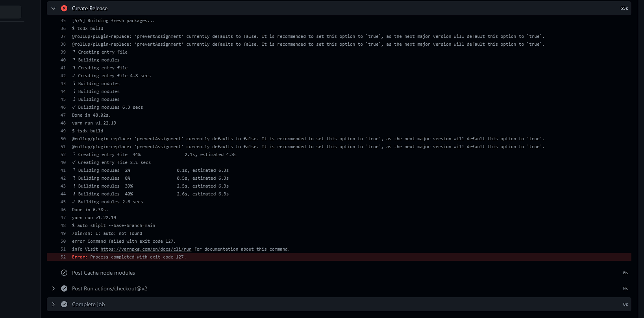
Task: Select the Create Release step title
Action: 90,8
